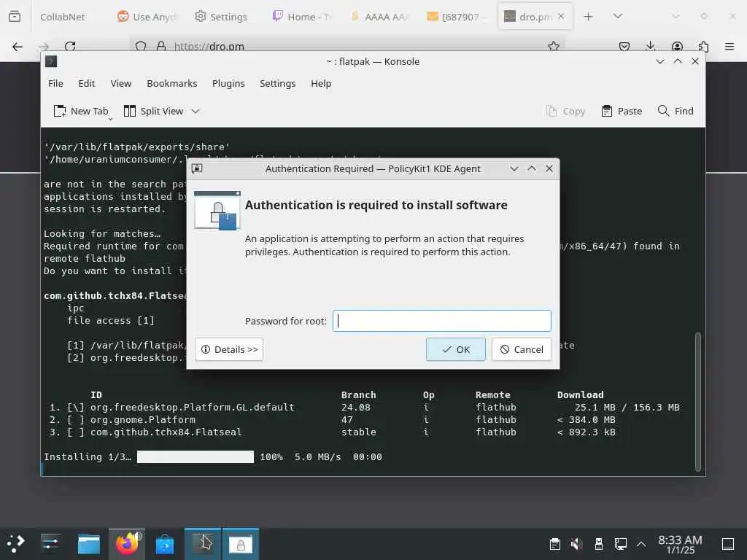Open muted volume tray icon

pyautogui.click(x=576, y=544)
